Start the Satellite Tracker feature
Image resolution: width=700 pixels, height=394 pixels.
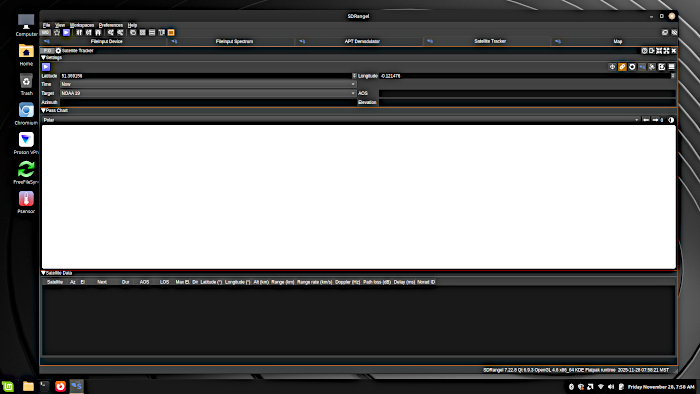tap(46, 67)
